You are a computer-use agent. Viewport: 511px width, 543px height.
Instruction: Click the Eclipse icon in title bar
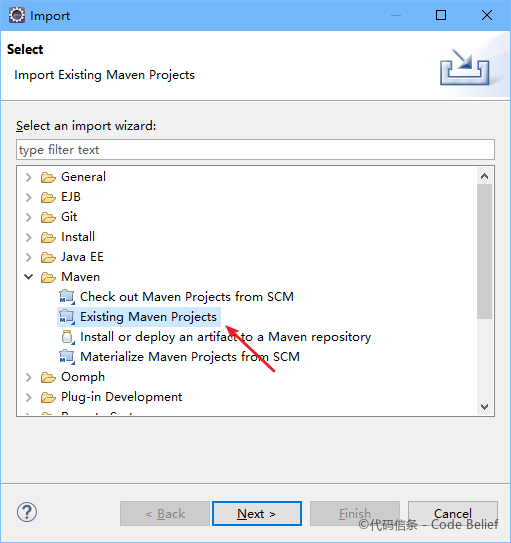pos(17,16)
